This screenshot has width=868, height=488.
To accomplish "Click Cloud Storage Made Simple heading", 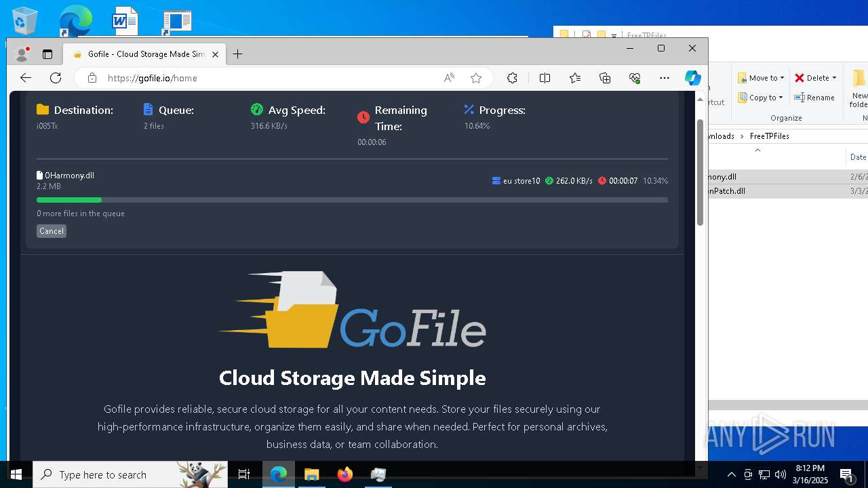I will click(x=352, y=378).
